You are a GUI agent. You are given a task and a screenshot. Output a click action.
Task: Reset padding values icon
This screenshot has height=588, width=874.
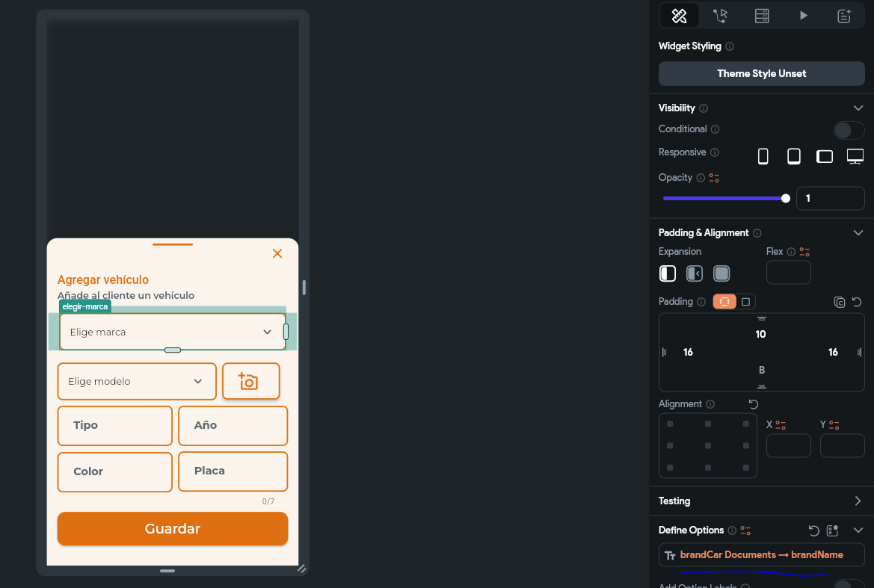[x=858, y=302]
